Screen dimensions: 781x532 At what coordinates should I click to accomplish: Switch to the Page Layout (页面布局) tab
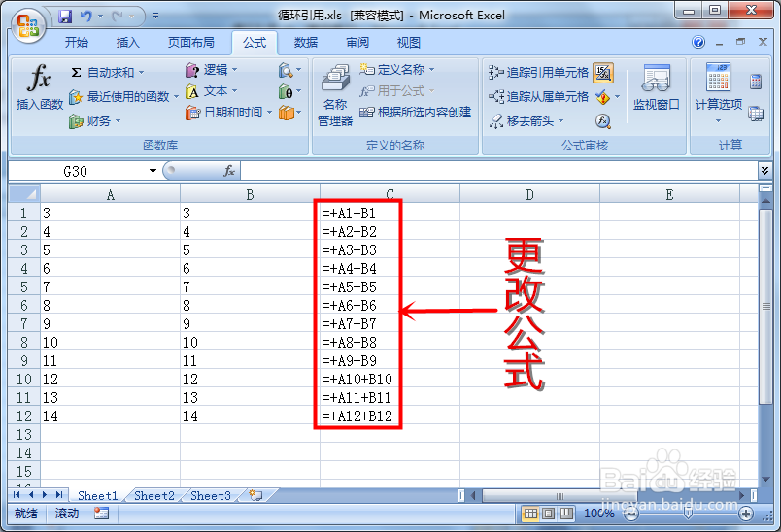tap(190, 43)
